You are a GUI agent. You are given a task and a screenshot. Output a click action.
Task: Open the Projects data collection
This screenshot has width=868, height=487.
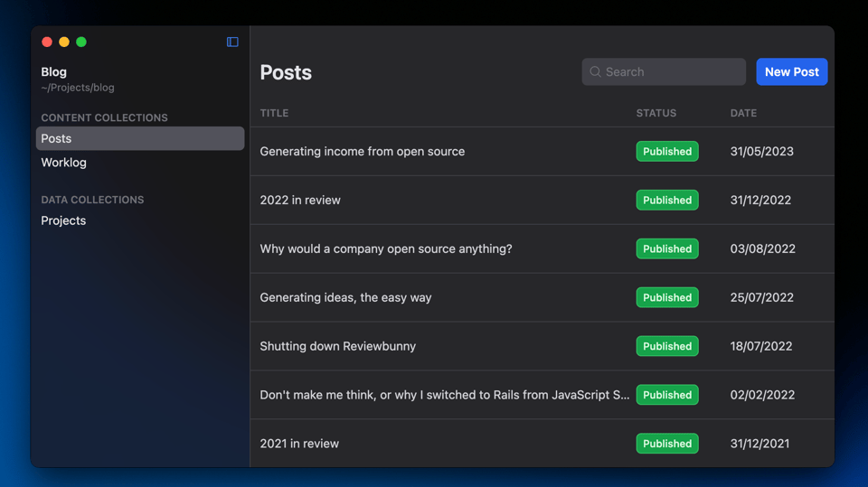pos(63,220)
